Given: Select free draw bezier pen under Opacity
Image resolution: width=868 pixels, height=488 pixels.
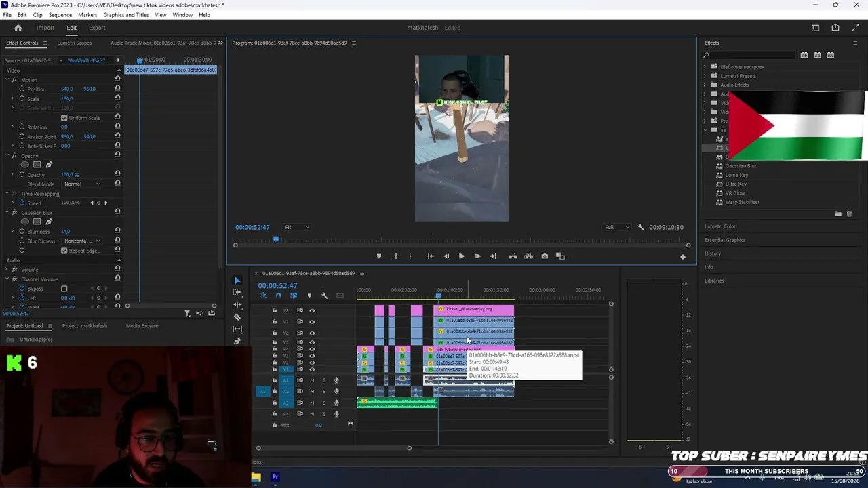Looking at the screenshot, I should coord(49,165).
